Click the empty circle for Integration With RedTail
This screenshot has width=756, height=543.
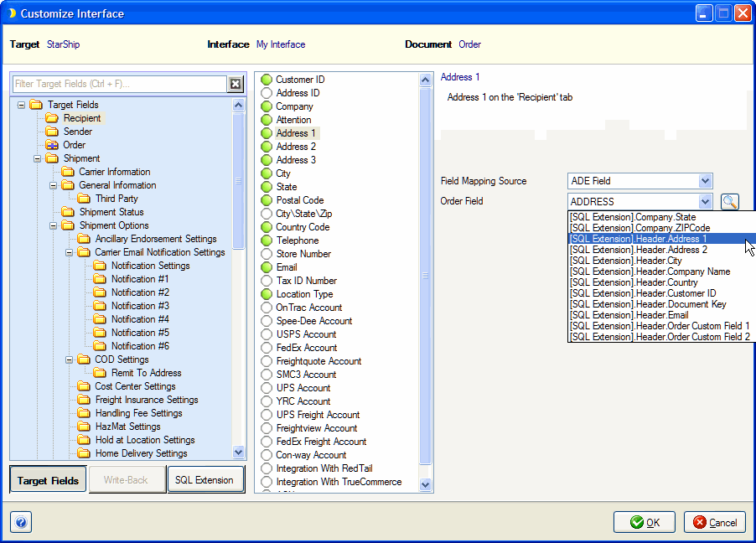click(267, 468)
